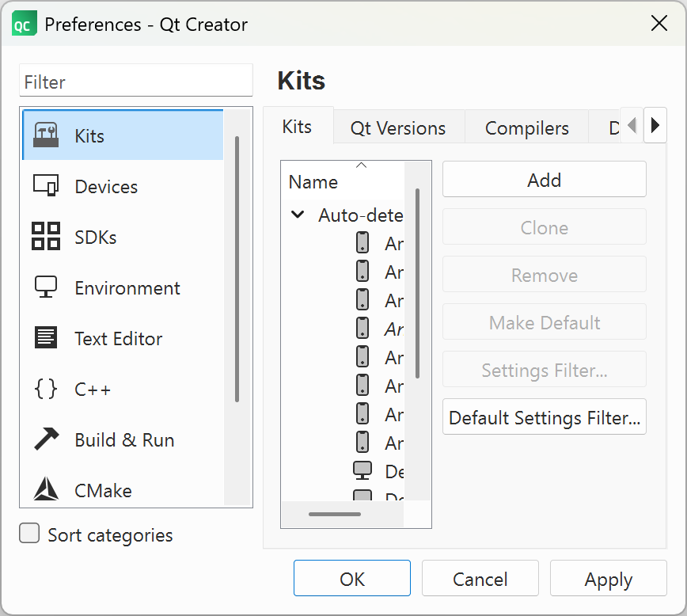Clone the selected kit
Screen dimensions: 687x616
(545, 227)
